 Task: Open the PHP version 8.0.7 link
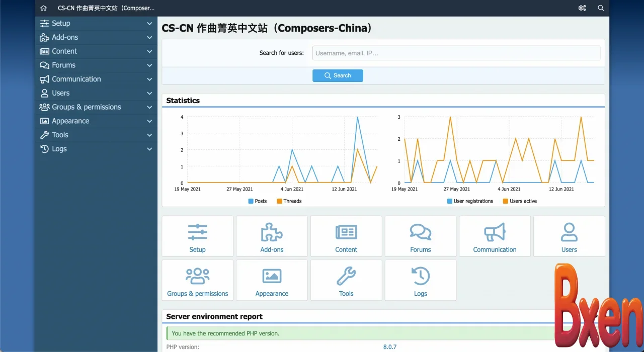(x=390, y=346)
